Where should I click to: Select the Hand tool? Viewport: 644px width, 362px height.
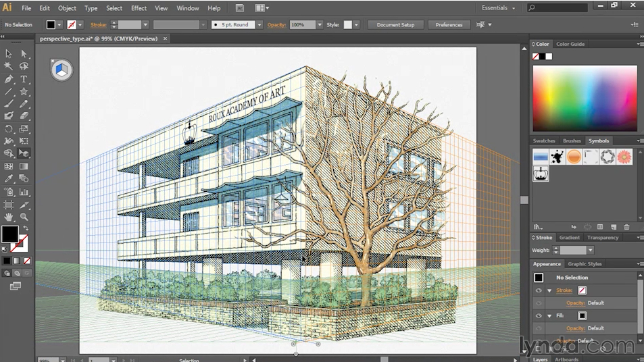pos(8,217)
